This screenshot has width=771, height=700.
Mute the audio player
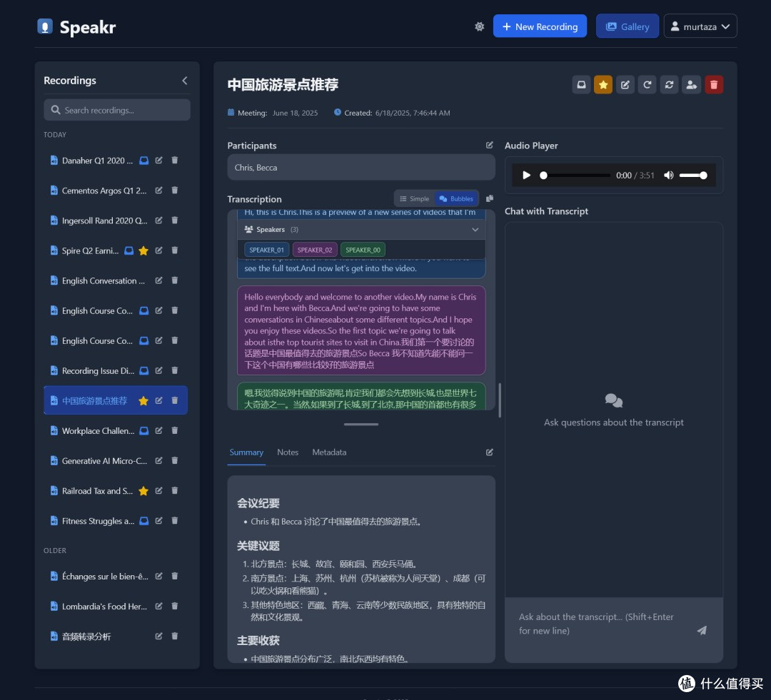point(669,175)
